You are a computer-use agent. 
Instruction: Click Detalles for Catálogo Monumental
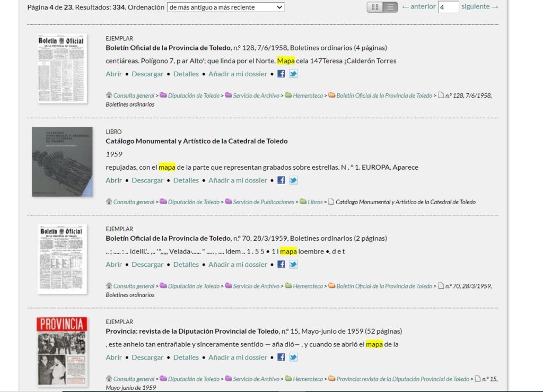pos(186,180)
